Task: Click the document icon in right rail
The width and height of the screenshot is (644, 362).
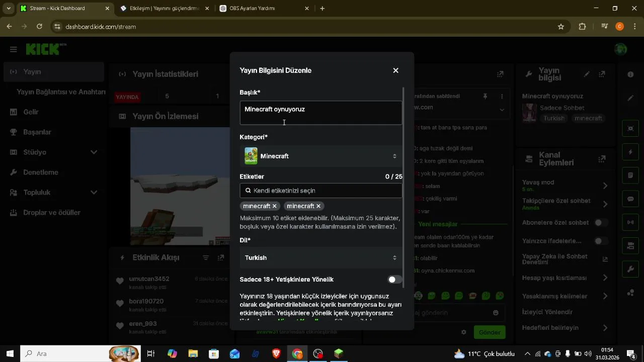Action: (630, 175)
